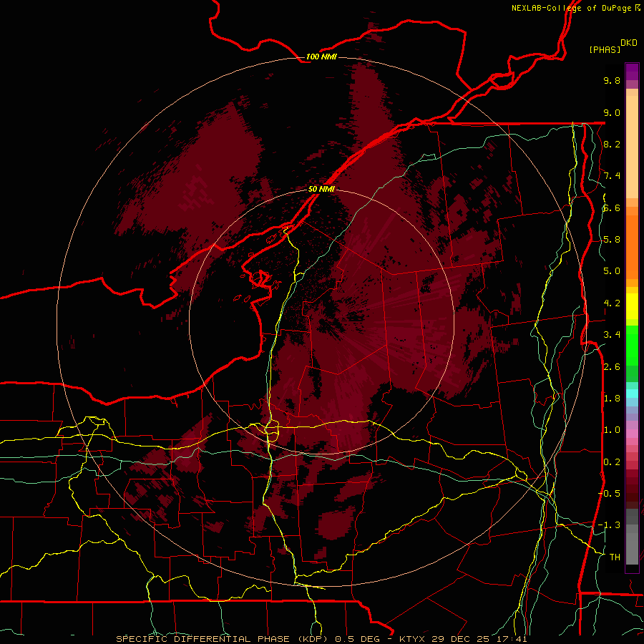Pick the yellow band of the color scale
This screenshot has height=644, width=644.
pyautogui.click(x=632, y=306)
